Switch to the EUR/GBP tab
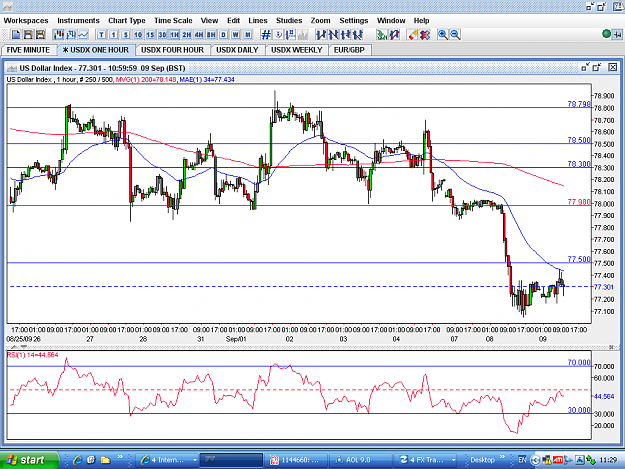625x469 pixels. point(349,50)
